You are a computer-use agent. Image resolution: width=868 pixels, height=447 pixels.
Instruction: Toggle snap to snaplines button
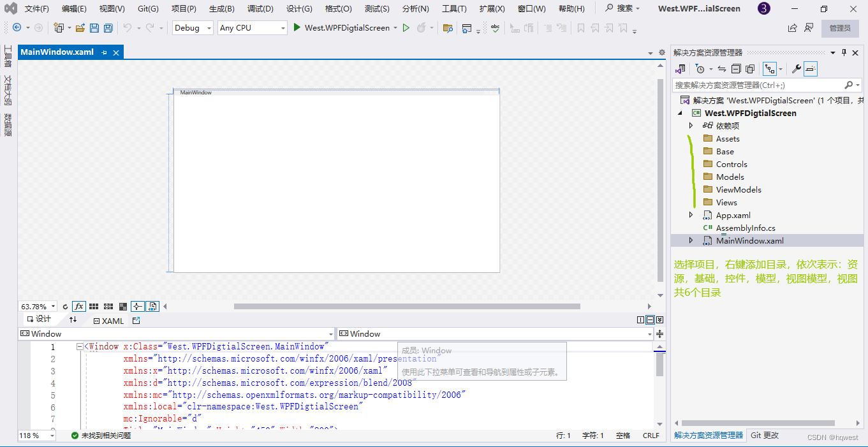(138, 307)
